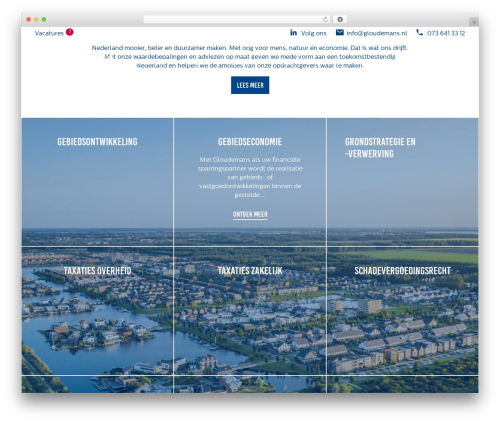The width and height of the screenshot is (500, 423).
Task: Click the LinkedIn icon
Action: pyautogui.click(x=293, y=32)
